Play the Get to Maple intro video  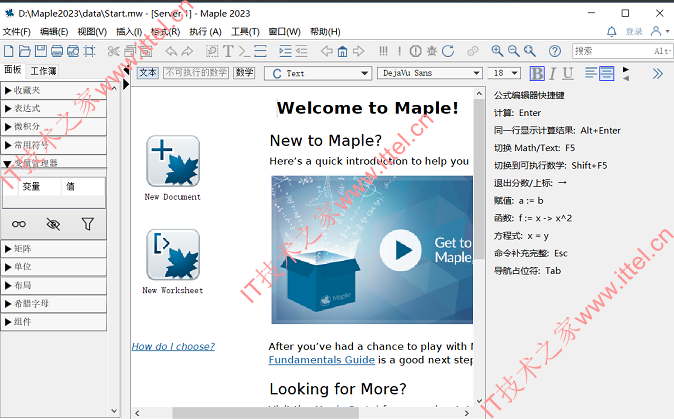tap(401, 250)
